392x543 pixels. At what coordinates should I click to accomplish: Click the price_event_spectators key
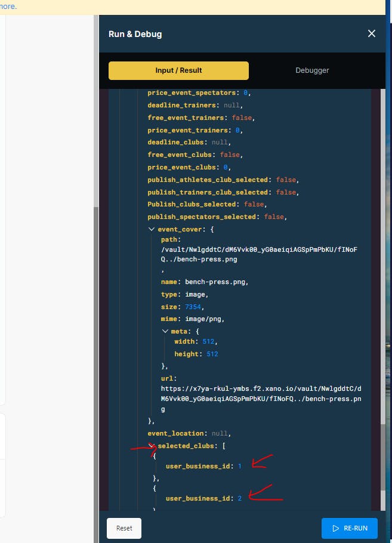click(x=192, y=93)
